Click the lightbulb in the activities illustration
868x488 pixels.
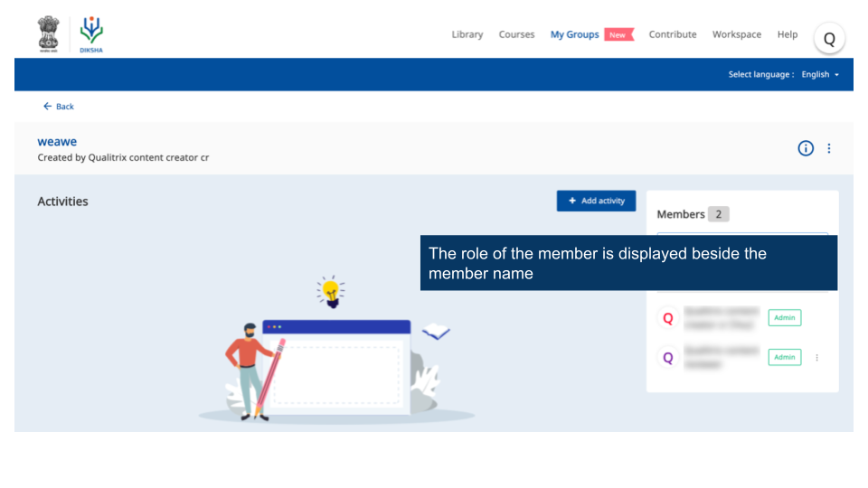pyautogui.click(x=331, y=291)
